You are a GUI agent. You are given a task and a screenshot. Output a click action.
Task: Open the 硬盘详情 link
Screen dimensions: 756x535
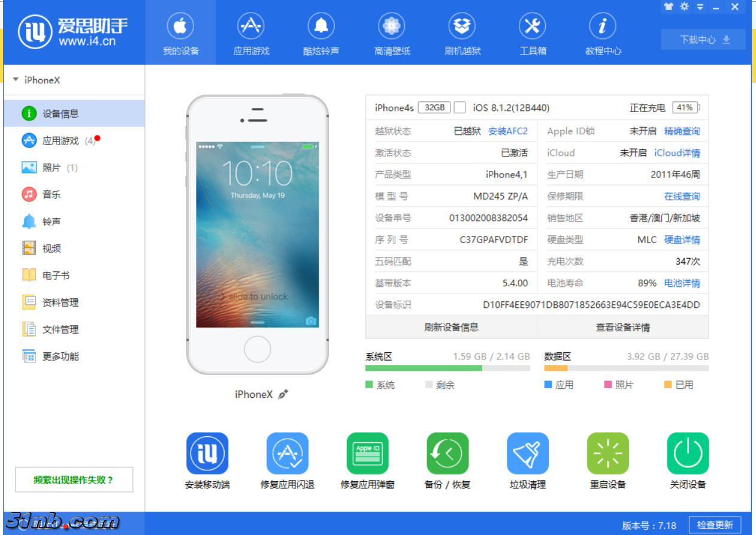coord(682,240)
